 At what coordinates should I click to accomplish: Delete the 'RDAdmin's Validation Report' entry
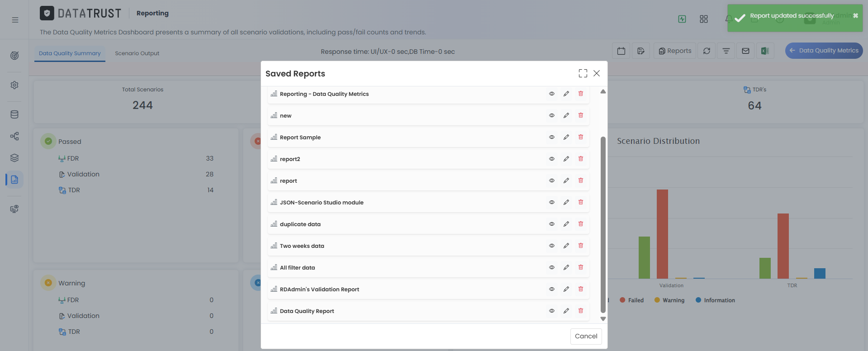tap(581, 289)
